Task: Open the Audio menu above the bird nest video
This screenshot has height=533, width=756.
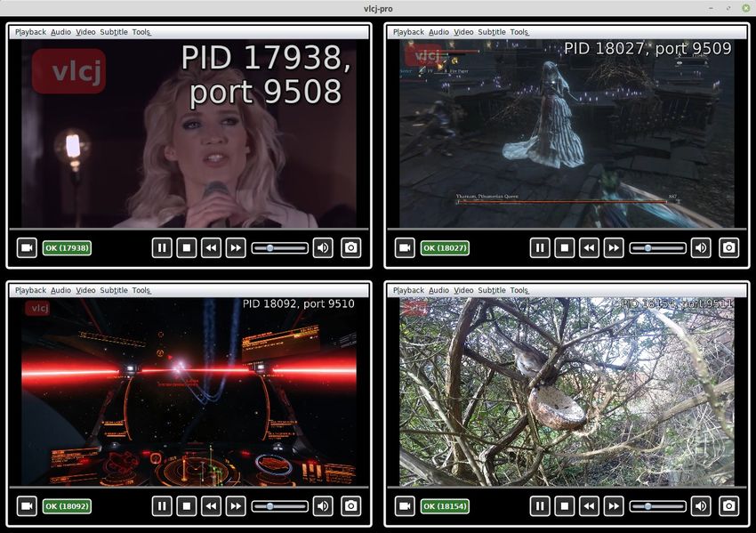Action: coord(438,290)
